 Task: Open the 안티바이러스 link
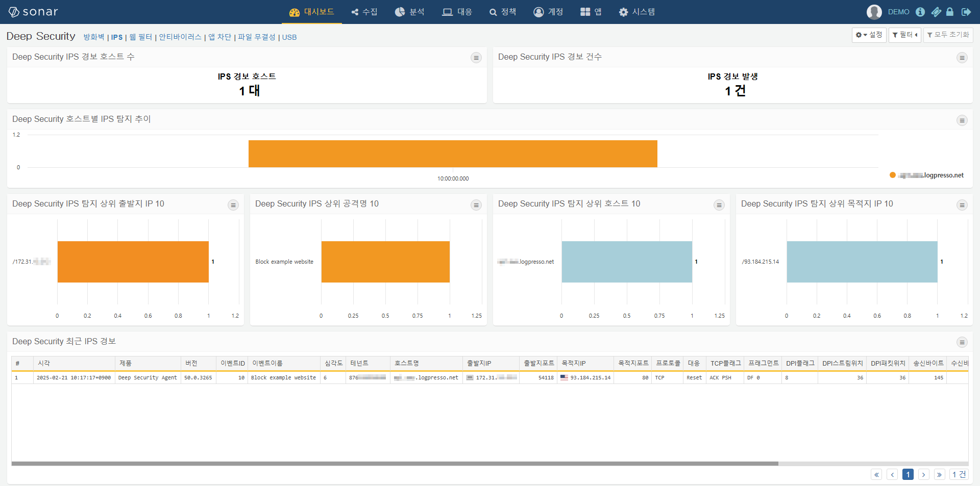[180, 37]
